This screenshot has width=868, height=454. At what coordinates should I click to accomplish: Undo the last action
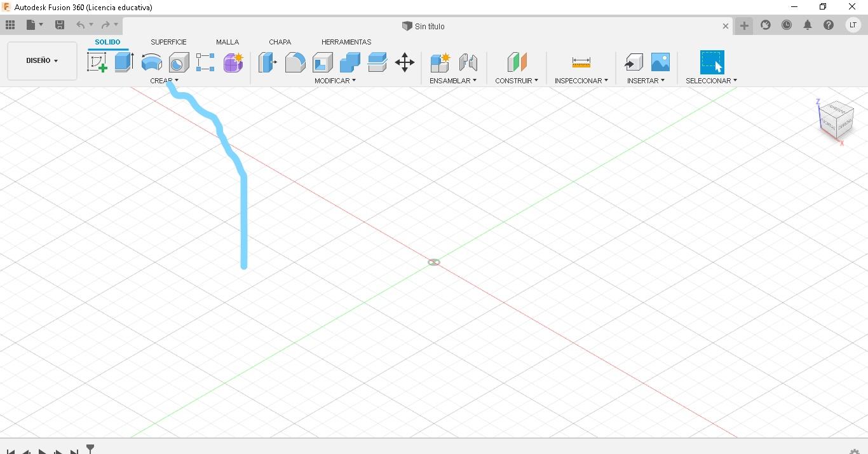(x=81, y=25)
